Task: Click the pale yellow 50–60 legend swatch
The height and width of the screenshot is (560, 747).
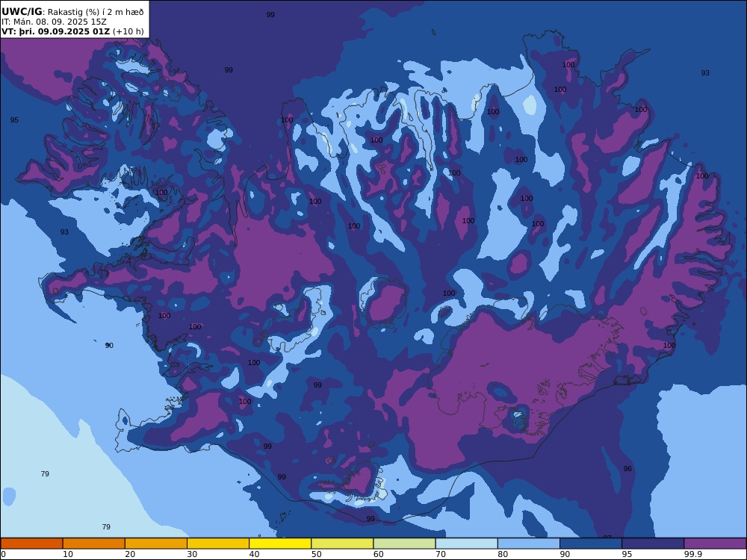Action: 342,544
